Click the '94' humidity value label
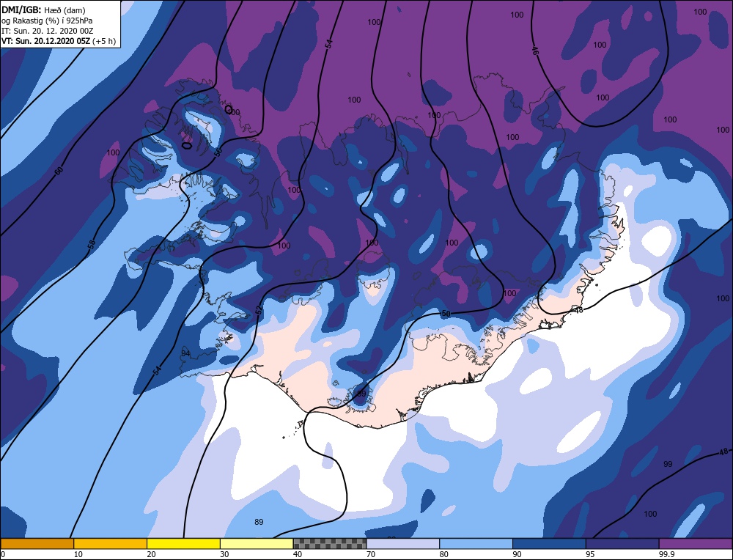 185,353
